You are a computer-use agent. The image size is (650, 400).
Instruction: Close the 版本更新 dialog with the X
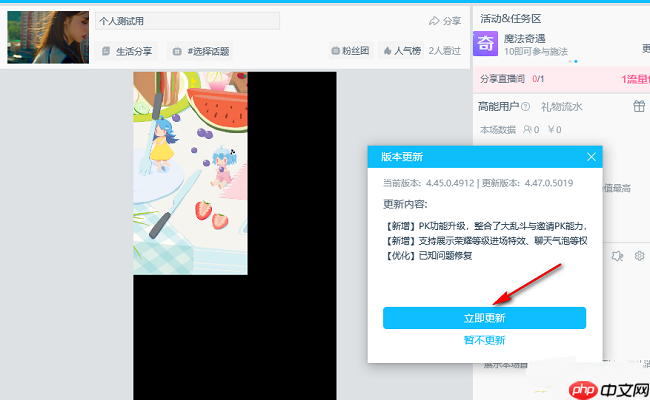pos(591,157)
